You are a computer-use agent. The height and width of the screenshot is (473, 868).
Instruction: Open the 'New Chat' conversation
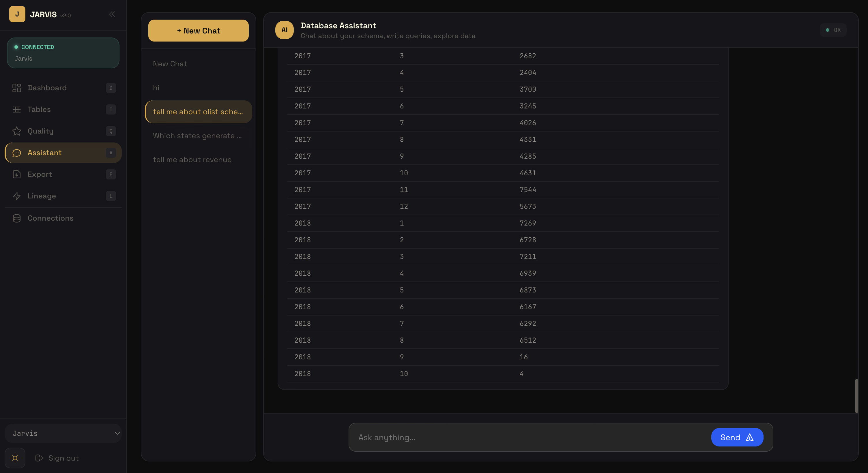pyautogui.click(x=199, y=64)
